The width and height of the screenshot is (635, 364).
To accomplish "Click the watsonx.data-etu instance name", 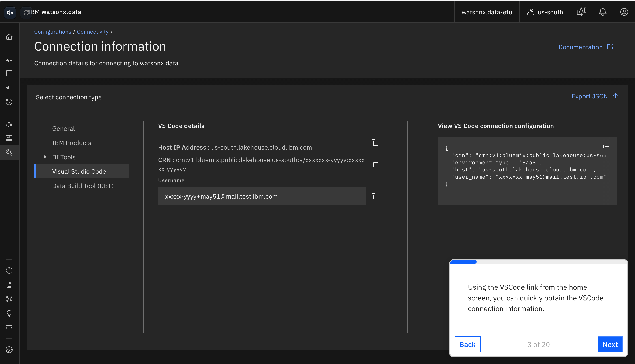I will coord(487,12).
